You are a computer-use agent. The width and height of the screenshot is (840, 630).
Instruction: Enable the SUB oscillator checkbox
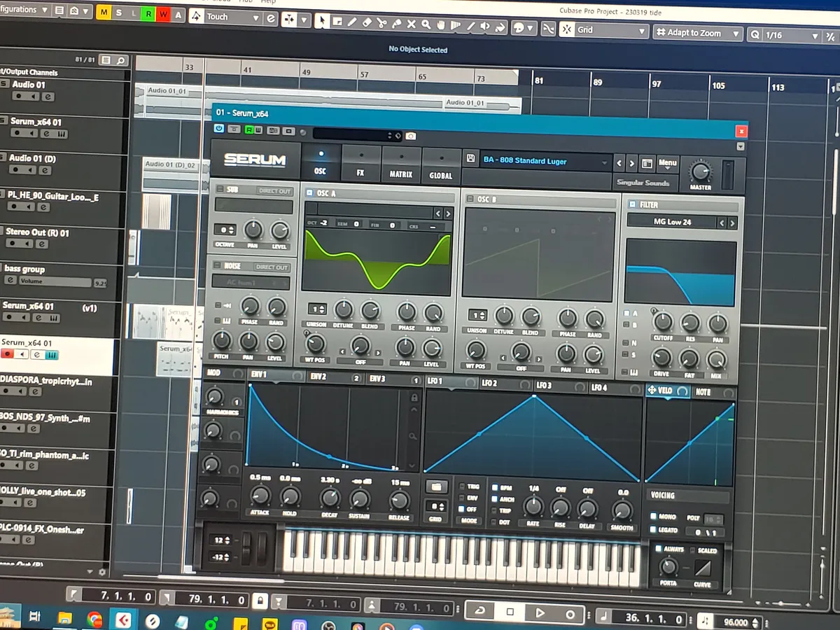[x=220, y=190]
